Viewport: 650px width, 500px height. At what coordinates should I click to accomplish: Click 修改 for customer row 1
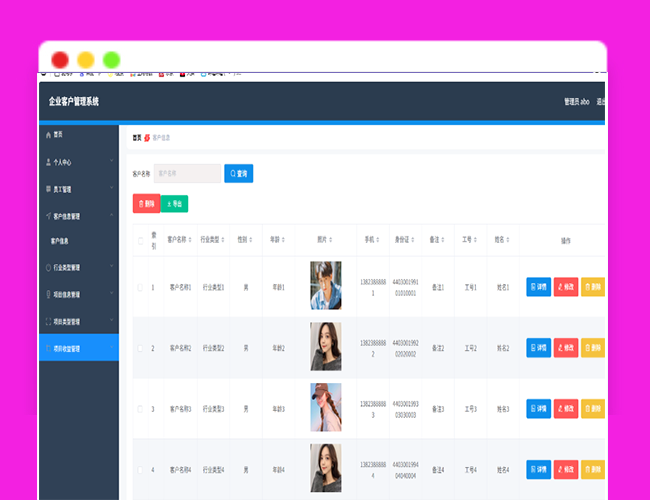pyautogui.click(x=566, y=287)
